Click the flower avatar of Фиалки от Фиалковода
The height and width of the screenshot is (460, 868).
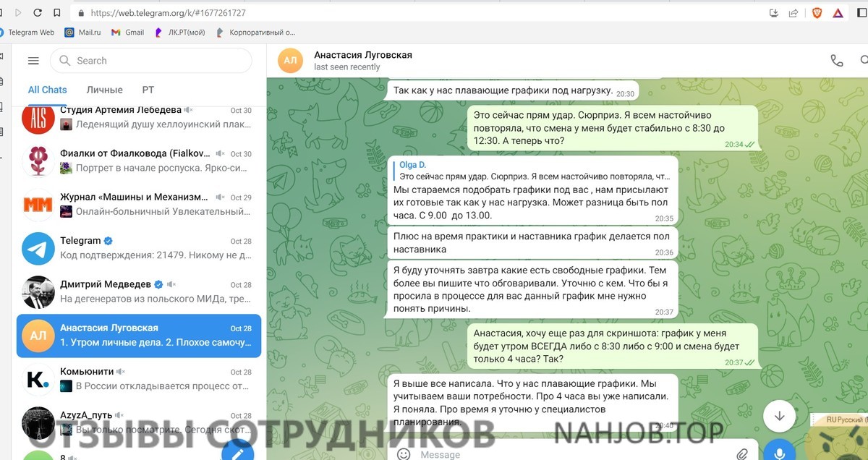click(38, 161)
